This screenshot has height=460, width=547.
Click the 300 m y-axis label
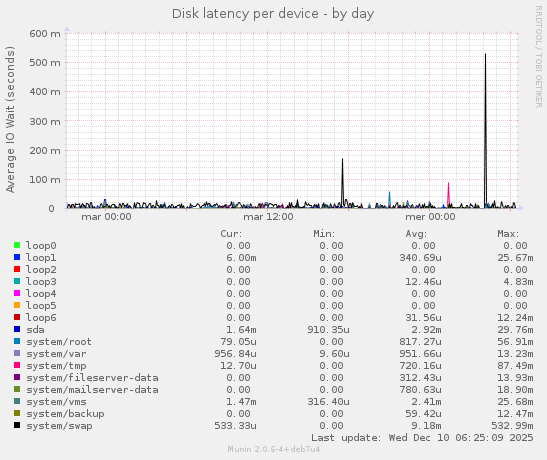click(45, 121)
